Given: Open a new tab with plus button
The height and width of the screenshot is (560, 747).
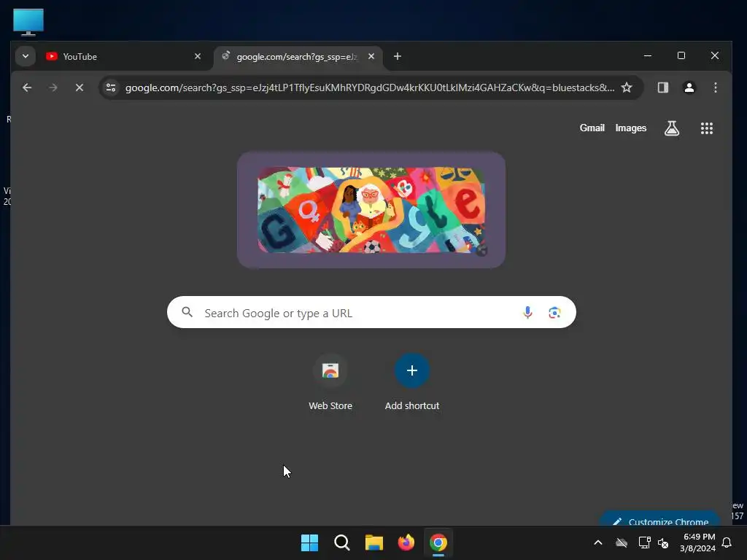Looking at the screenshot, I should [x=398, y=56].
